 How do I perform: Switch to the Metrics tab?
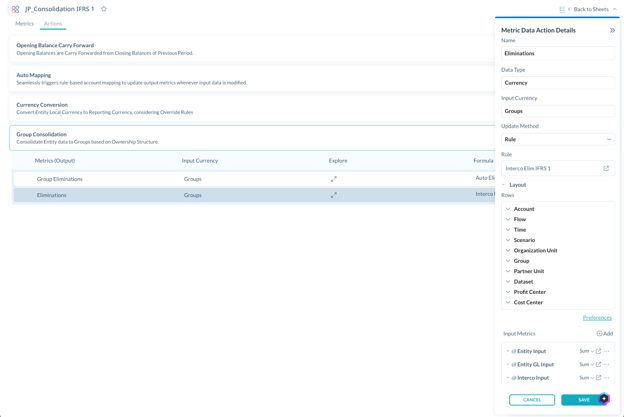tap(24, 23)
